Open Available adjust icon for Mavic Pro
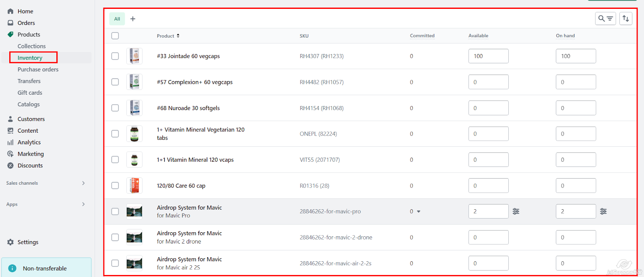Screen dimensions: 644x277 coord(516,211)
